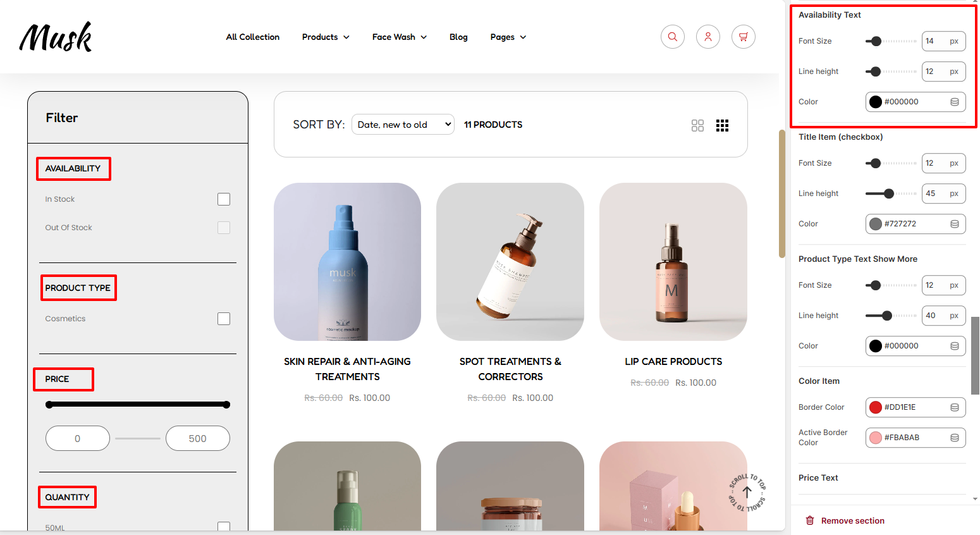Check the Cosmetics product type filter
The width and height of the screenshot is (980, 535).
(224, 319)
